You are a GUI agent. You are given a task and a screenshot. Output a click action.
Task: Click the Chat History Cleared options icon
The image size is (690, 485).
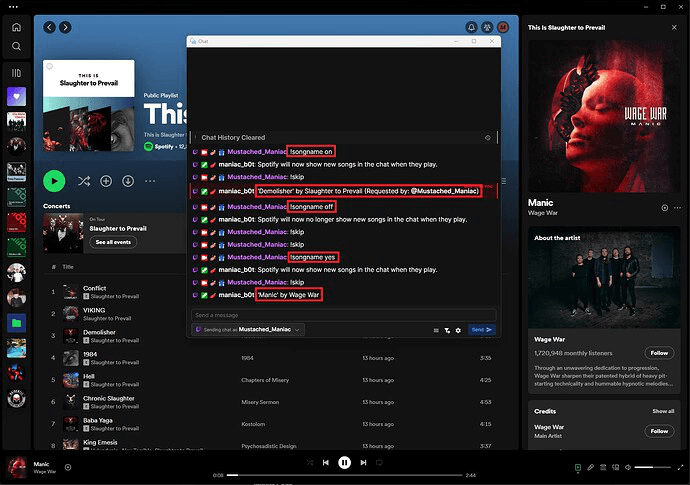[488, 138]
